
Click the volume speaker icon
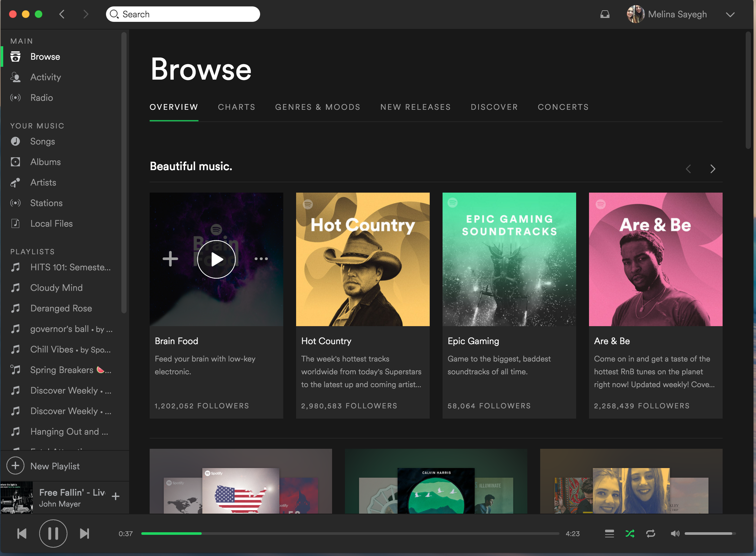tap(675, 534)
